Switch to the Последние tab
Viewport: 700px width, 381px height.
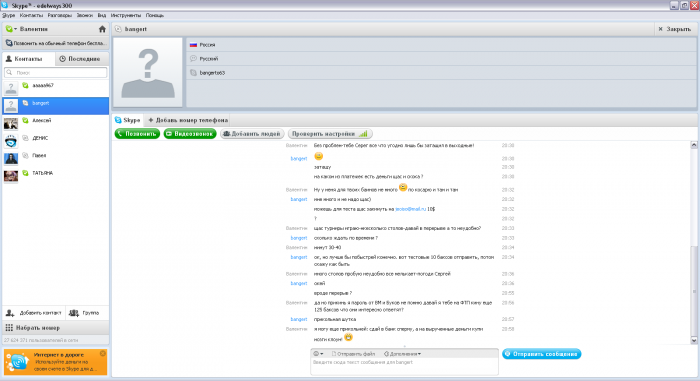coord(82,59)
